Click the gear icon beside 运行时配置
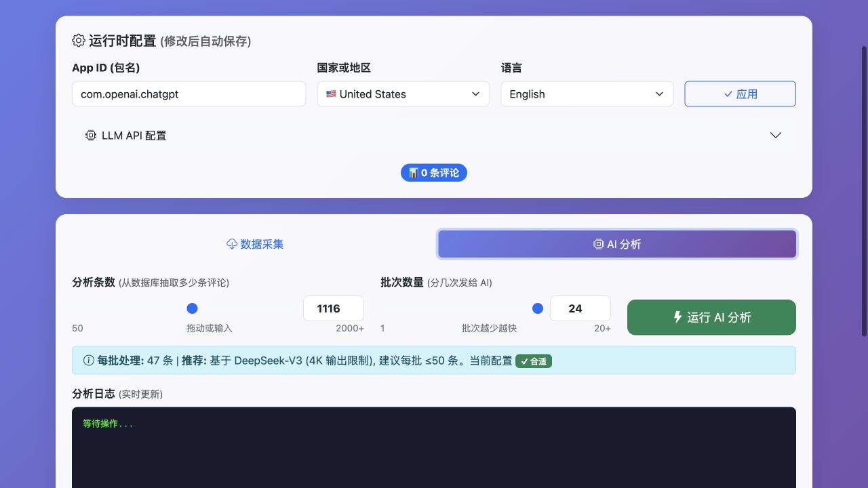 (79, 41)
